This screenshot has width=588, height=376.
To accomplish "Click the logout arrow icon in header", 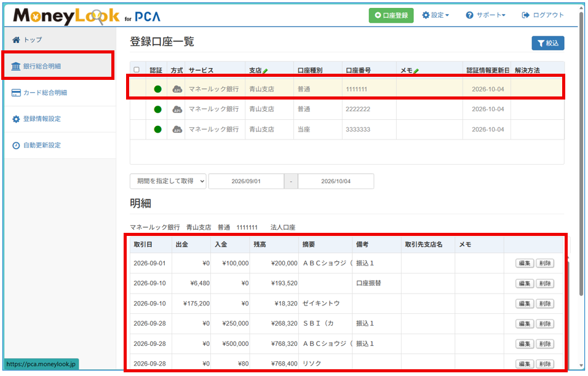I will pyautogui.click(x=526, y=15).
